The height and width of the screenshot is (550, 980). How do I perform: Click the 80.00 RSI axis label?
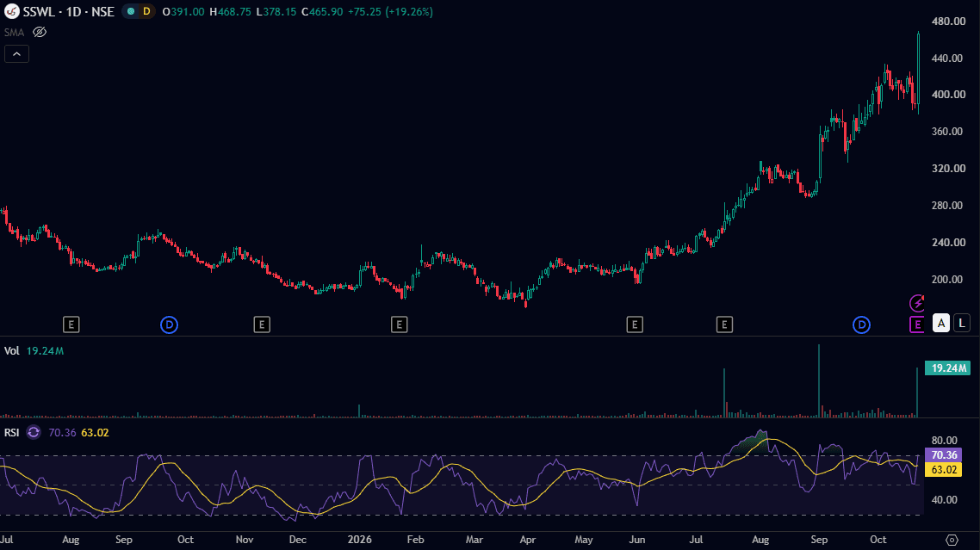[x=944, y=441]
